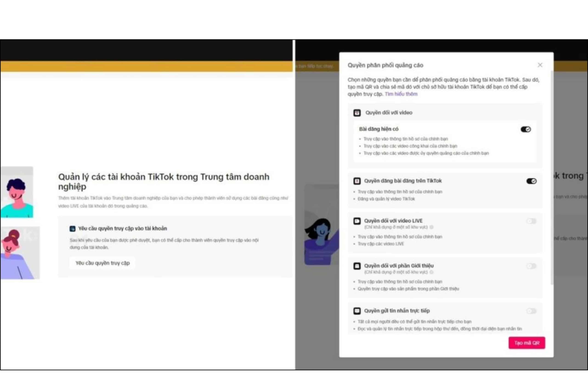Image resolution: width=588 pixels, height=392 pixels.
Task: Open the Tìm hiểu thêm link
Action: [401, 94]
